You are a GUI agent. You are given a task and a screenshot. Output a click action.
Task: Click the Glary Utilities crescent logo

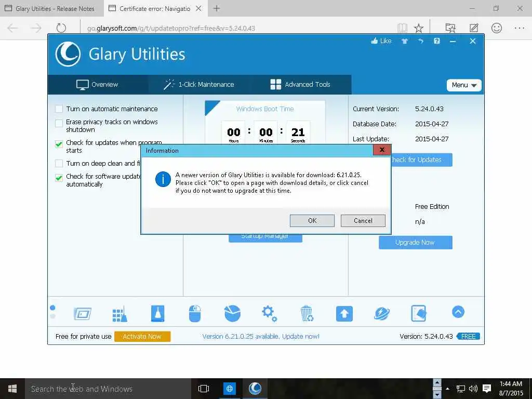[x=68, y=54]
